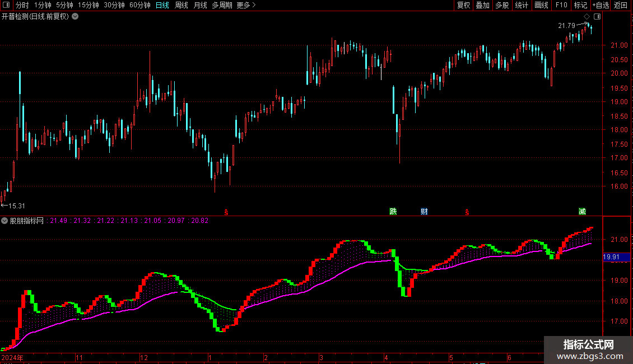Click the 叠加 overlay button
The height and width of the screenshot is (364, 633).
[x=482, y=5]
